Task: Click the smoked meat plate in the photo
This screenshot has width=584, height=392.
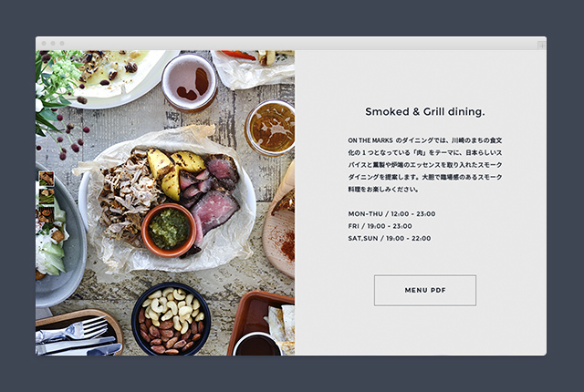Action: [168, 202]
